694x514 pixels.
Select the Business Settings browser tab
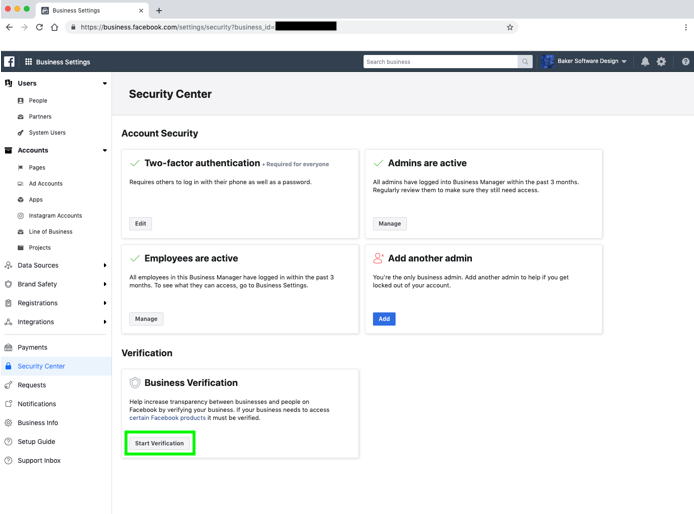pos(92,10)
